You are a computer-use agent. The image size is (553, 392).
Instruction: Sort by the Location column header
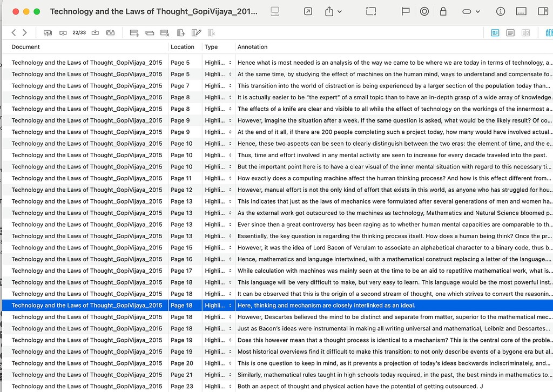pos(182,47)
